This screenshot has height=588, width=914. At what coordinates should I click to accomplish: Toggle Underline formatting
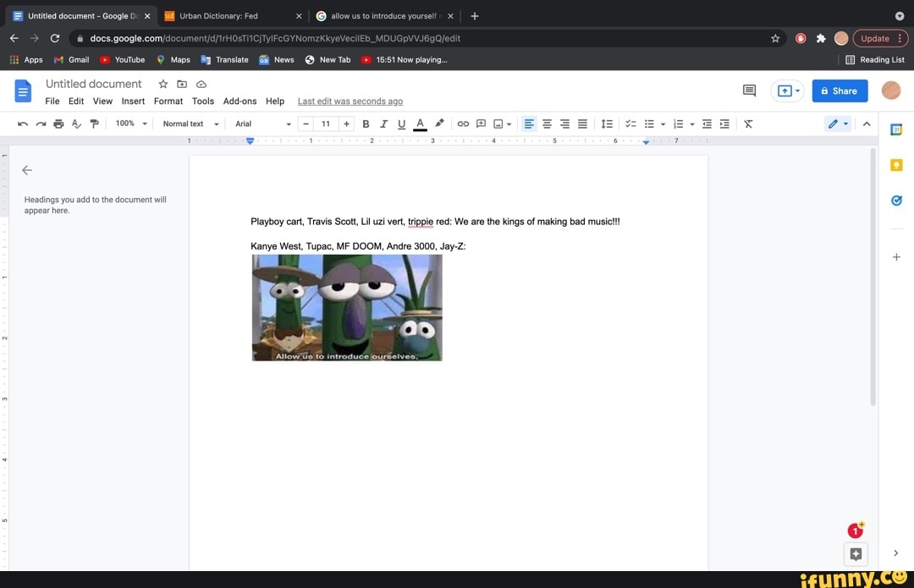[x=401, y=124]
